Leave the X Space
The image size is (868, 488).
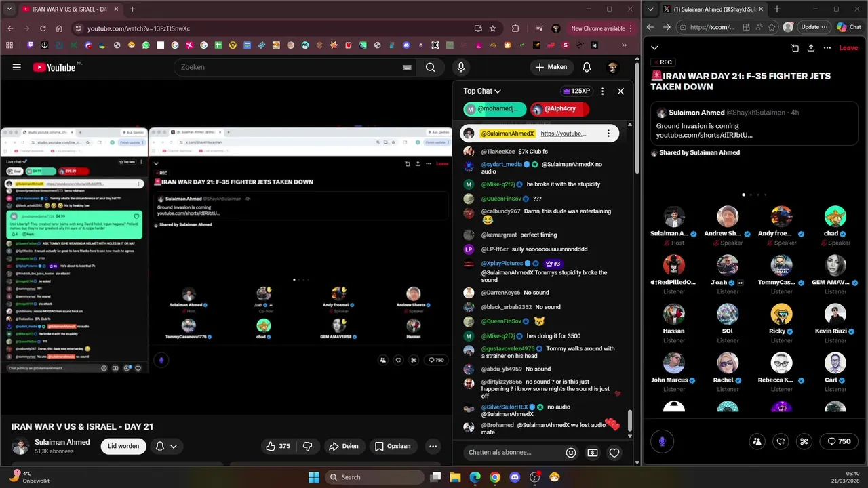848,48
